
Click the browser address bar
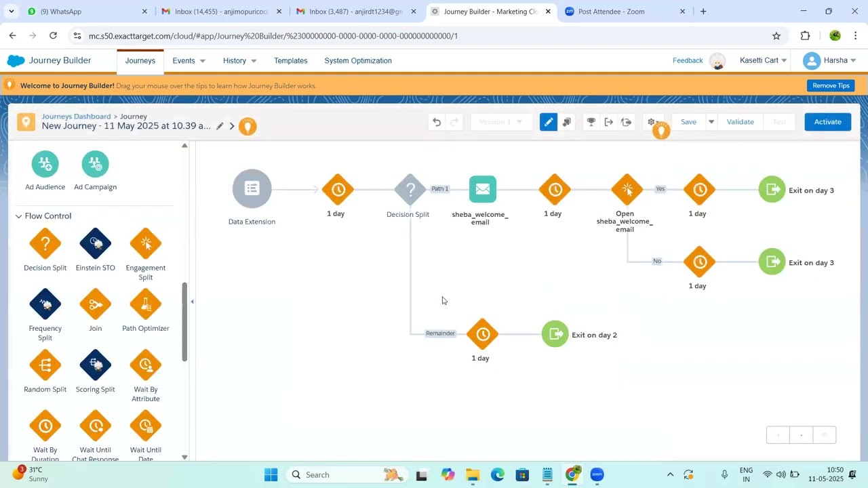(427, 36)
